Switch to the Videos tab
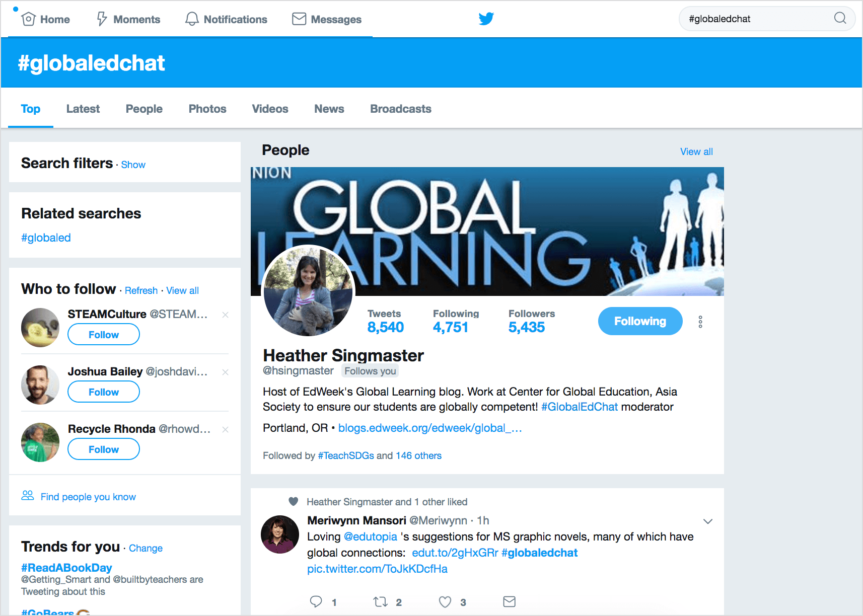Screen dimensions: 863x616 coord(270,109)
